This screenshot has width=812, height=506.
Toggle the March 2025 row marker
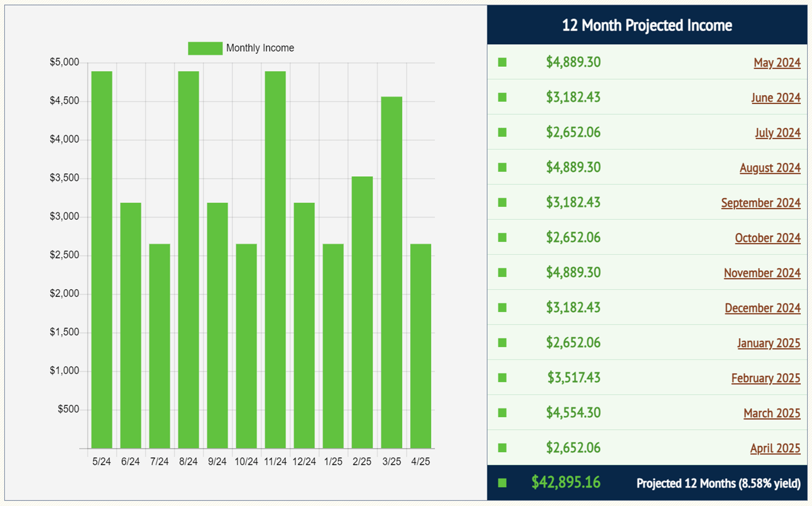[503, 413]
